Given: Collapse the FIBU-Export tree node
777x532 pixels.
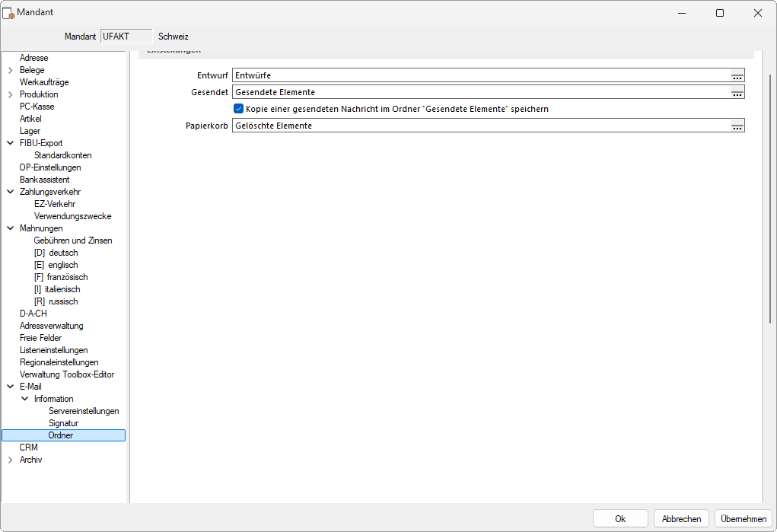Looking at the screenshot, I should coord(11,143).
